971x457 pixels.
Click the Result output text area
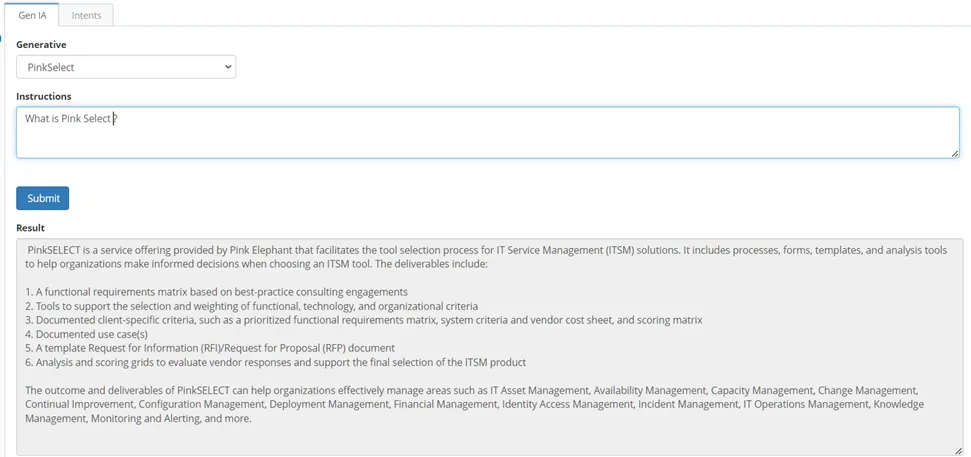[490, 347]
